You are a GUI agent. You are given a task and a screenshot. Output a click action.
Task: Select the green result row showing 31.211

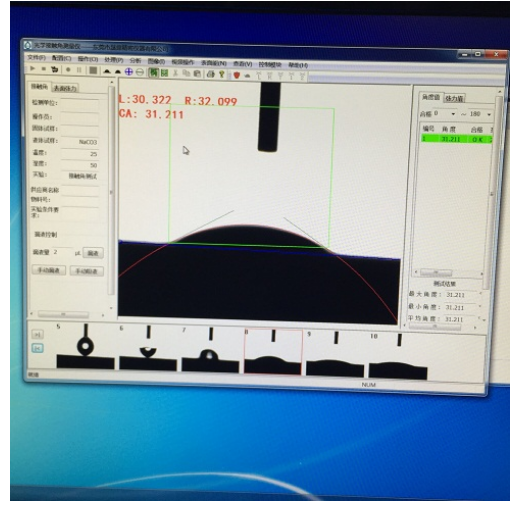456,139
